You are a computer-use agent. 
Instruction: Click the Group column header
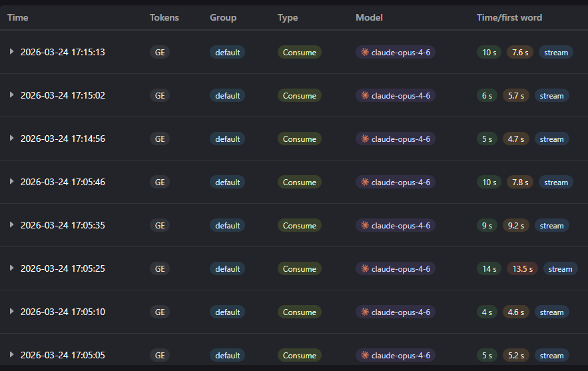pyautogui.click(x=223, y=17)
